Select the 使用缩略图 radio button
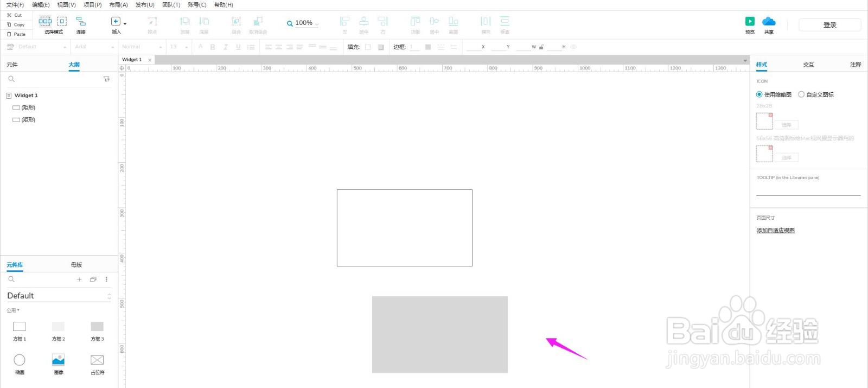 759,94
